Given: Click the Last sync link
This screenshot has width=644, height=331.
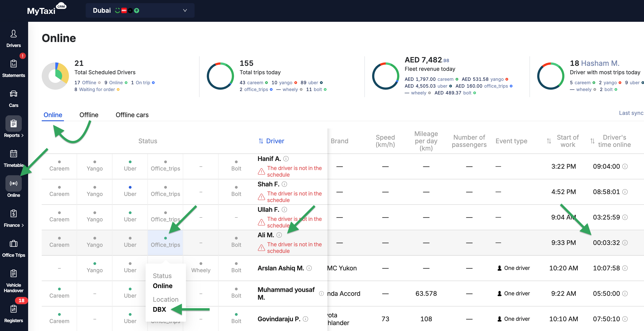Looking at the screenshot, I should [x=631, y=113].
